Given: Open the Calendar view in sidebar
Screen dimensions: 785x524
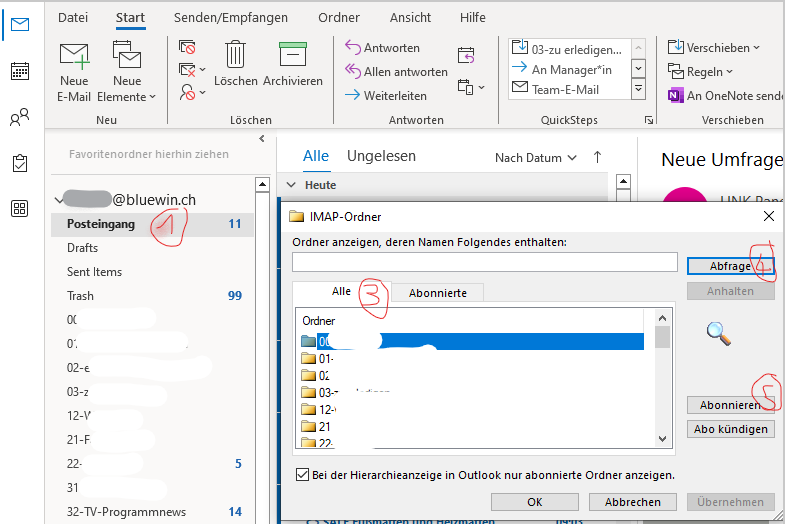Looking at the screenshot, I should (x=19, y=71).
